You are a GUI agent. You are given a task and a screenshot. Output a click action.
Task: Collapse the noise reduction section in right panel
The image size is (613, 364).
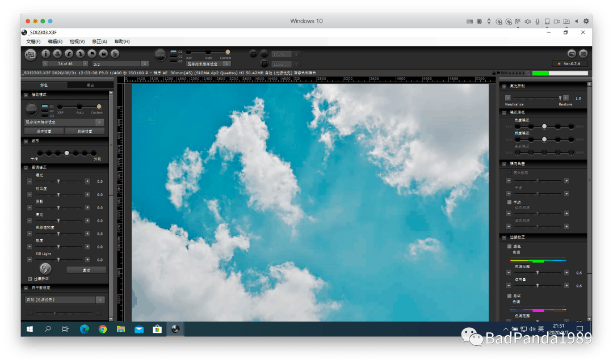tap(504, 112)
